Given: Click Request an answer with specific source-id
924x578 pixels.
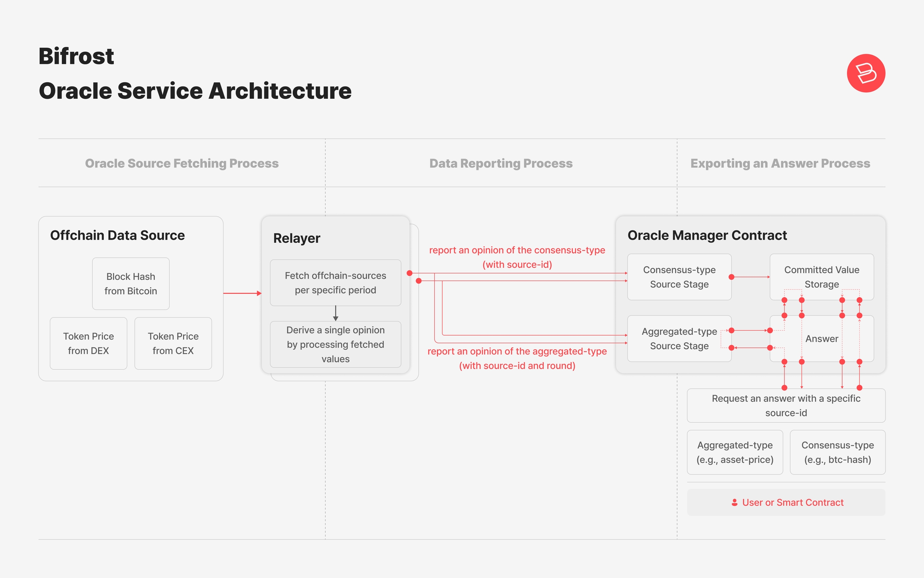Looking at the screenshot, I should tap(786, 405).
